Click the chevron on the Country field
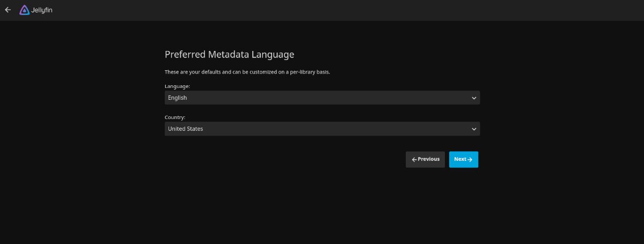 pos(474,129)
